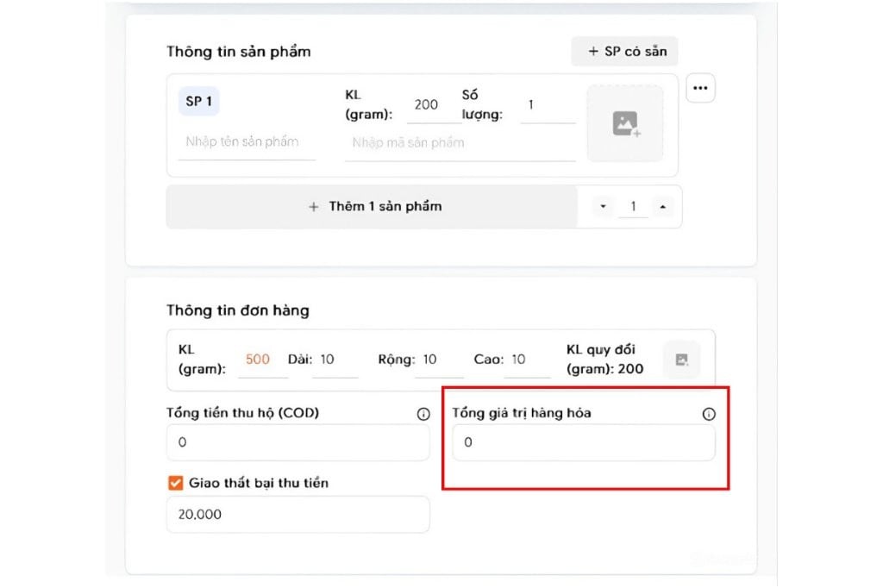Focus the Nhập mã sản phẩm field
The height and width of the screenshot is (588, 883).
coord(460,143)
